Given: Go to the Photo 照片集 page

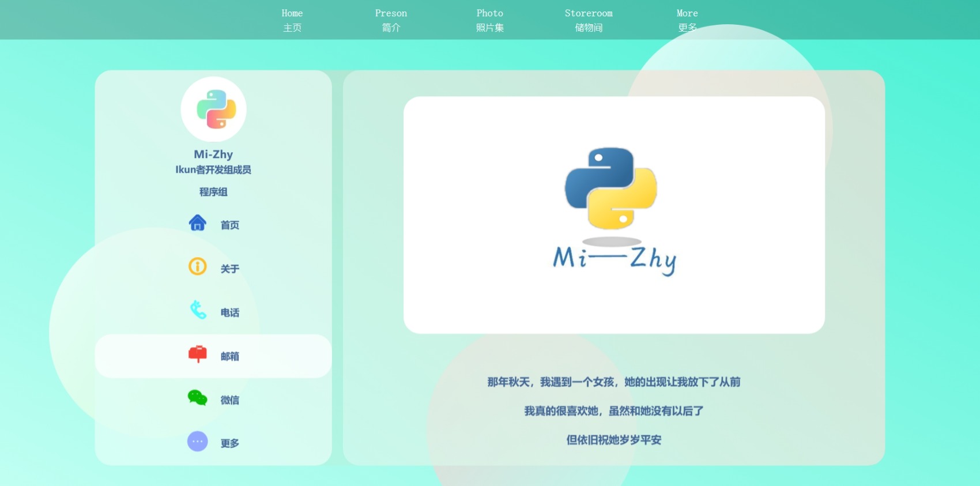Looking at the screenshot, I should 490,20.
